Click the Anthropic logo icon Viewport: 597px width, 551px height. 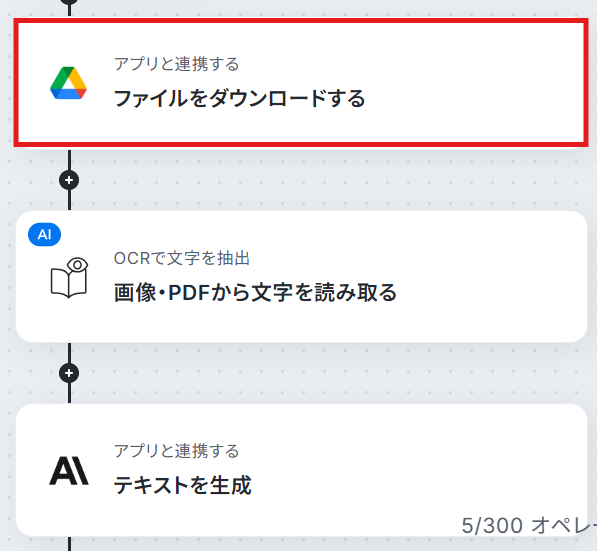point(69,471)
